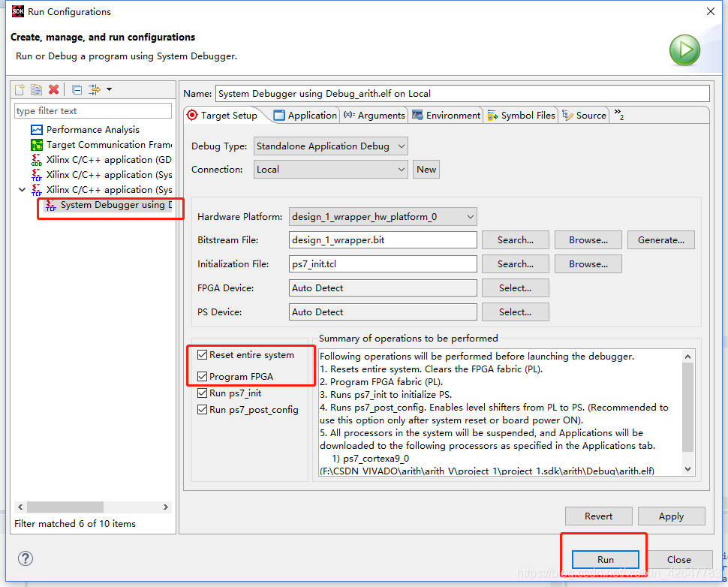Click the FPGA Device Auto Detect field
Image resolution: width=728 pixels, height=587 pixels.
point(383,288)
